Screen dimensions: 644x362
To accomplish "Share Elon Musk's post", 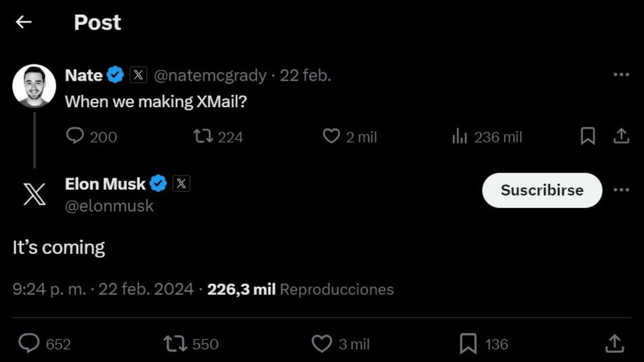I will click(x=614, y=343).
